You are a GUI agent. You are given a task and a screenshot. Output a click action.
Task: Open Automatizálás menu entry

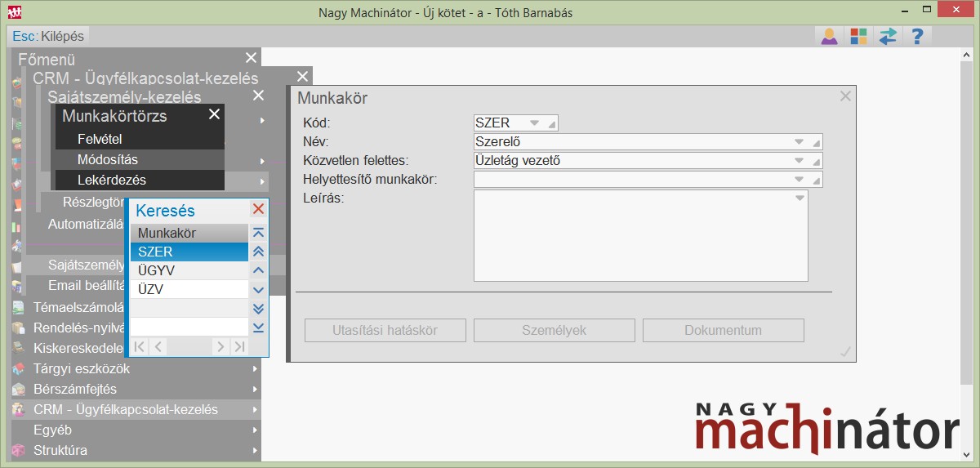point(86,223)
